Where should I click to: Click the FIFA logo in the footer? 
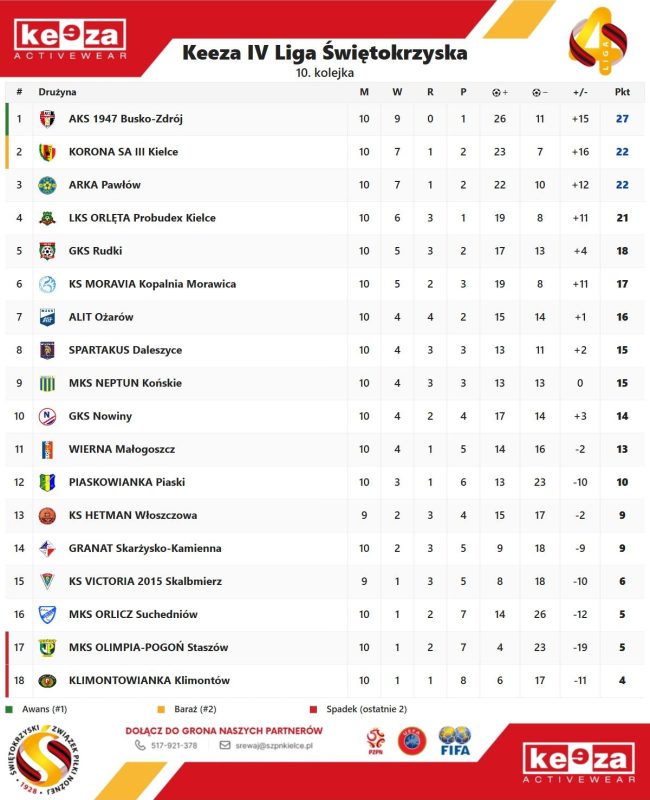pos(455,742)
